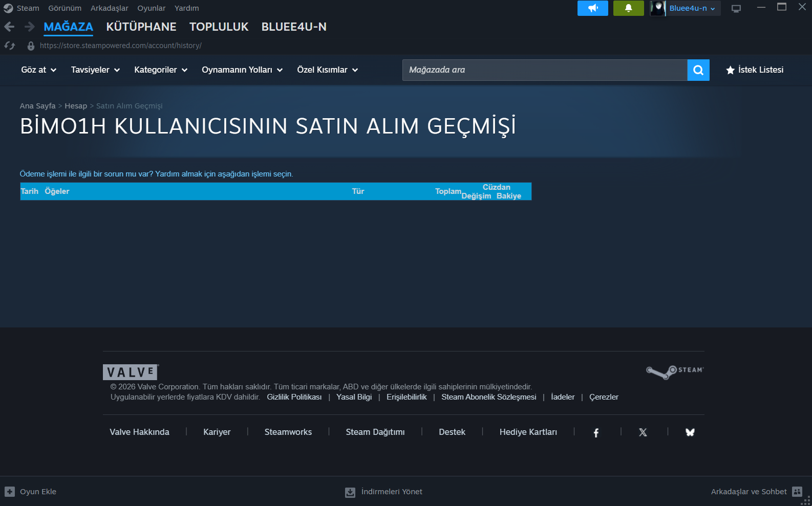Open the Arkadaşlar menu
The height and width of the screenshot is (506, 812).
click(x=110, y=8)
